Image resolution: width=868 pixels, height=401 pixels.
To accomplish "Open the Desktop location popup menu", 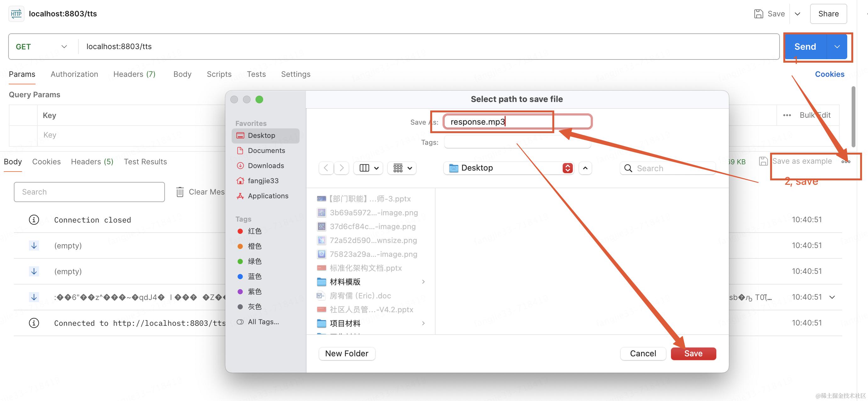I will [x=509, y=168].
